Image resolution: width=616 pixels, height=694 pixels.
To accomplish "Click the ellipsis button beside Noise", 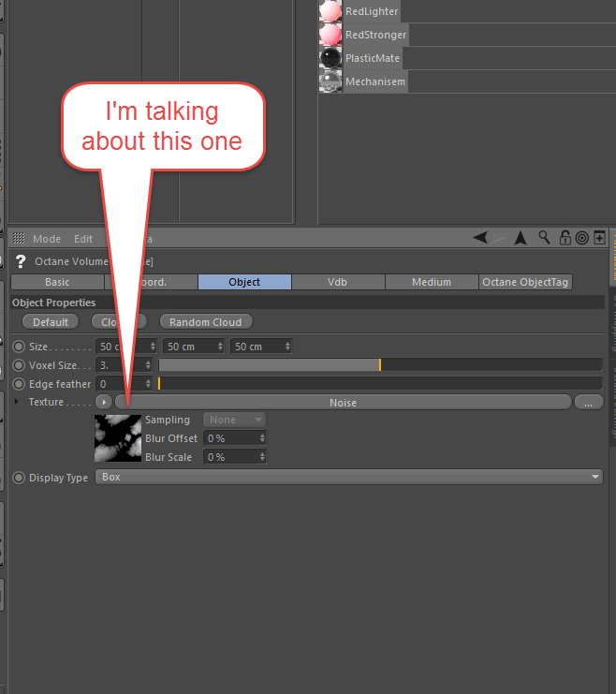I will coord(589,403).
